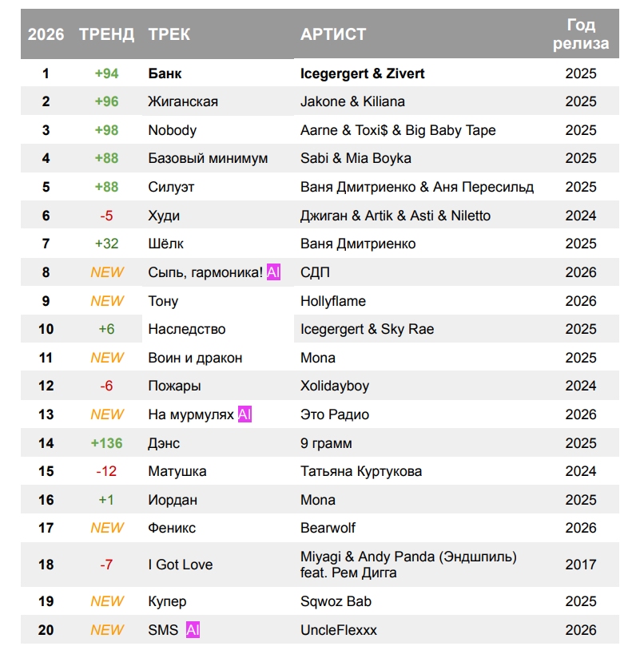Click the artist Icegergert & Zivert

click(362, 73)
